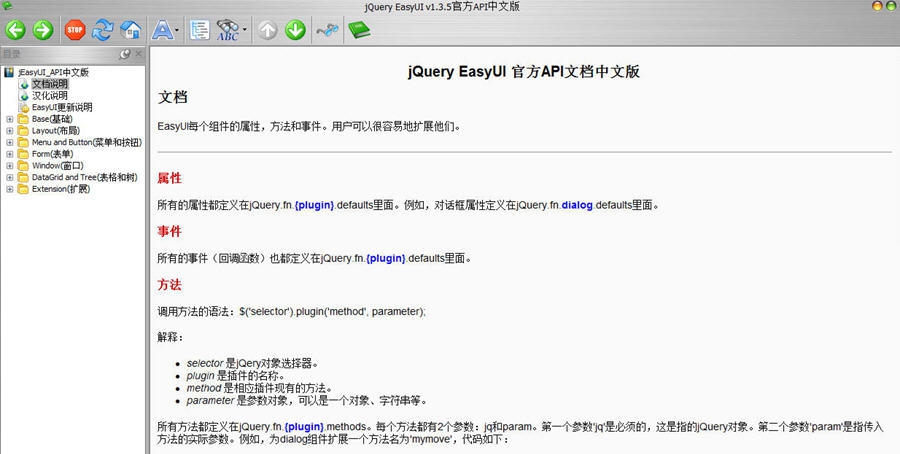Click the parameter bullet item
The width and height of the screenshot is (900, 454).
pos(307,401)
